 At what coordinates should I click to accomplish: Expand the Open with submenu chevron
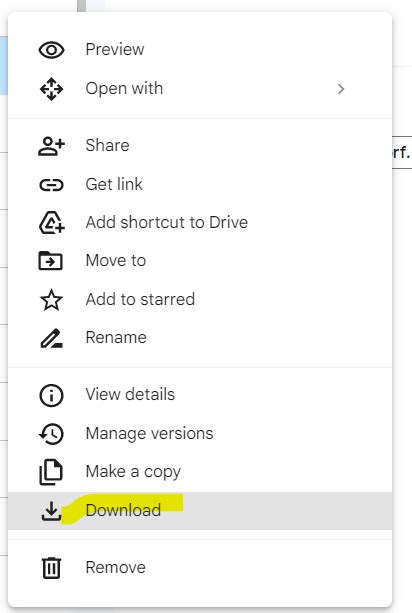[x=341, y=89]
